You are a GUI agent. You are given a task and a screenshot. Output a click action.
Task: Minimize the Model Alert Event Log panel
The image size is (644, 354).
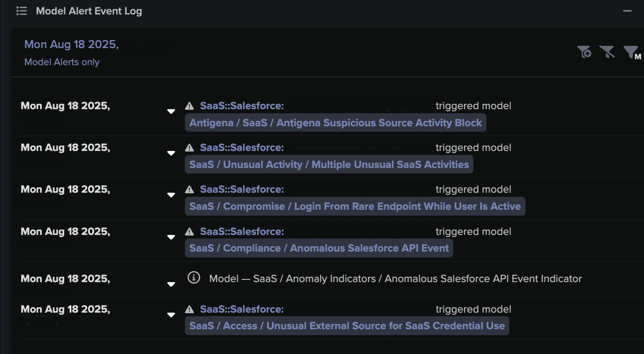click(627, 11)
